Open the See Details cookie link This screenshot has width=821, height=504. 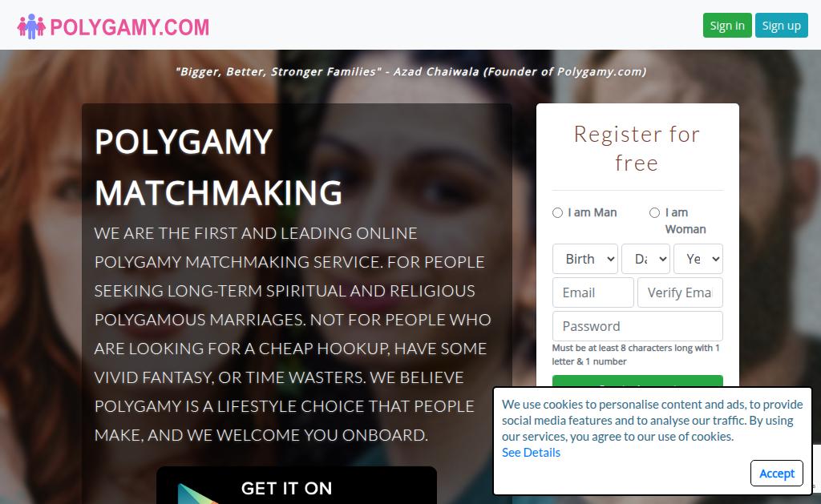click(x=531, y=452)
